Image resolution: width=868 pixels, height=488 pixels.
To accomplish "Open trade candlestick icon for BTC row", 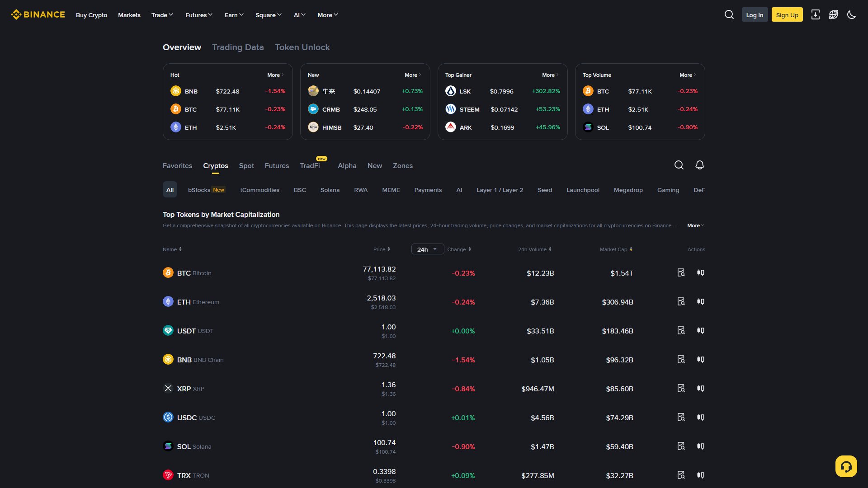I will pyautogui.click(x=700, y=272).
